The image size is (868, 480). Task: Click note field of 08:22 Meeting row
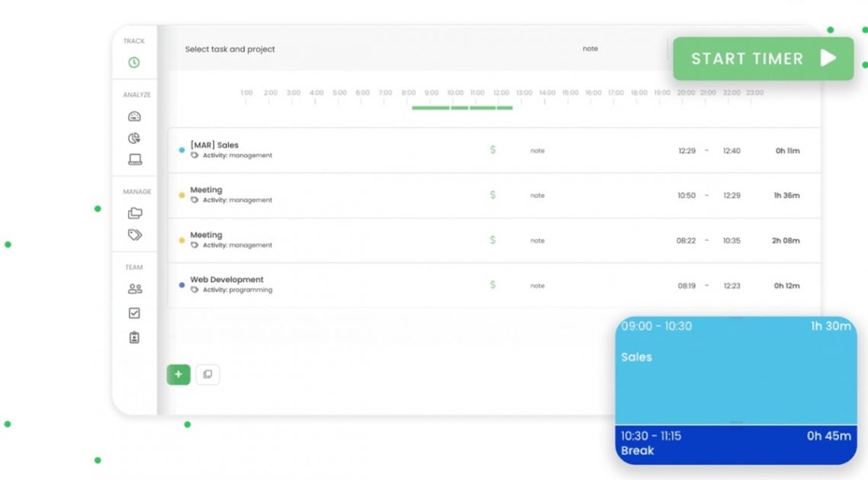click(537, 241)
